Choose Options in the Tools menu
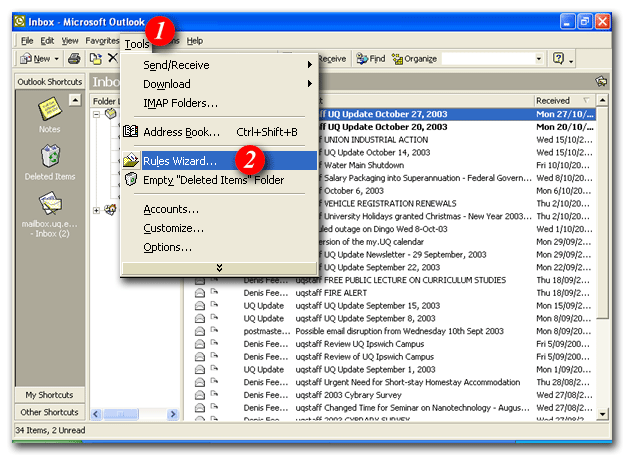625x456 pixels. (x=167, y=247)
